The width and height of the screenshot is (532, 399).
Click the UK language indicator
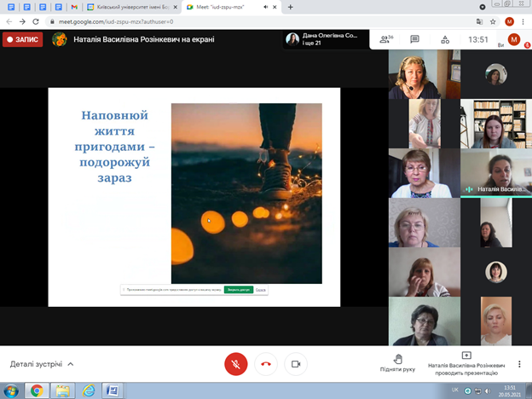tap(455, 390)
